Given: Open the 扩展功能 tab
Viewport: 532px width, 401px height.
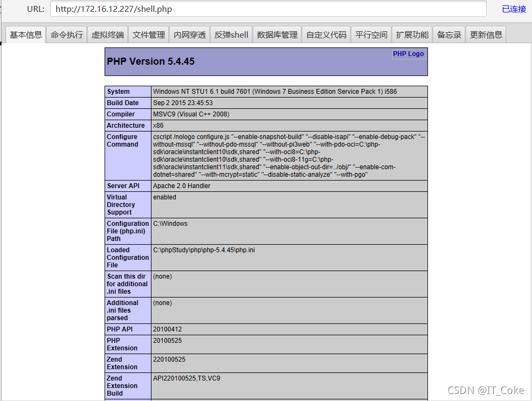Looking at the screenshot, I should [412, 34].
